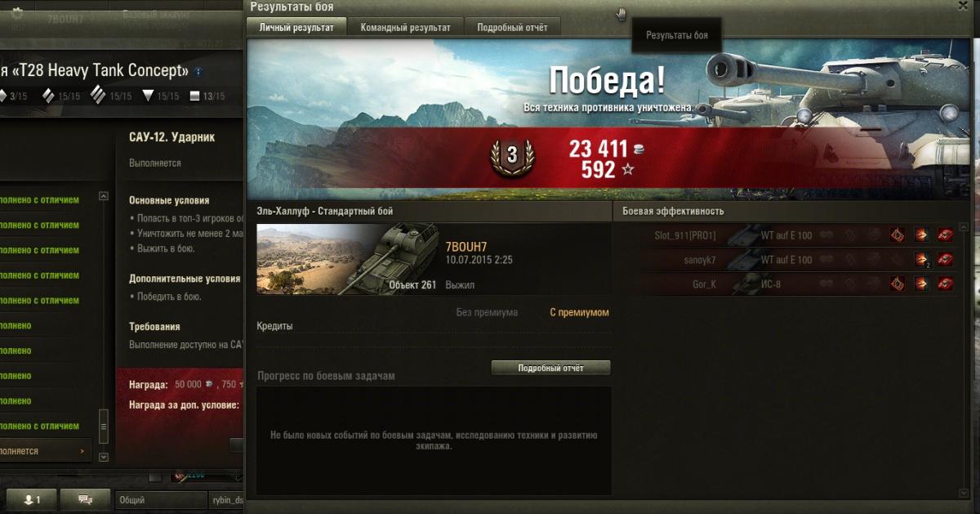
Task: Click the settings gear icon
Action: pos(17,12)
